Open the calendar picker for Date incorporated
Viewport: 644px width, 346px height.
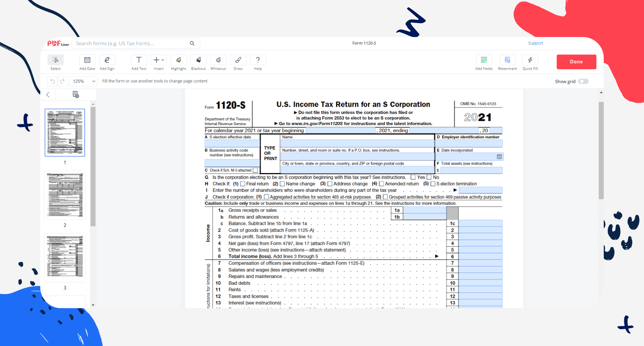pos(499,157)
